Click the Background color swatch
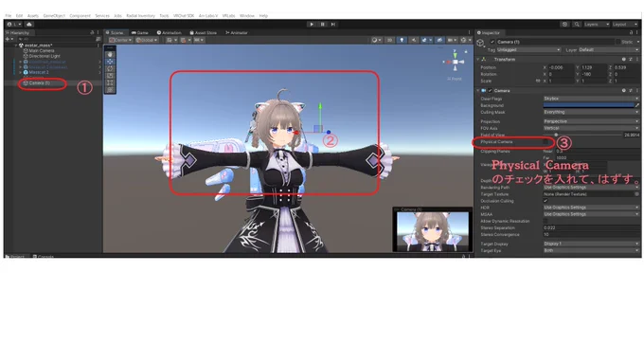This screenshot has height=363, width=644. (588, 105)
